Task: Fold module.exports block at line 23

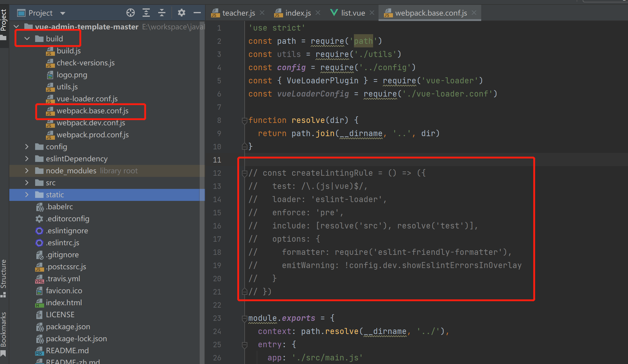Action: point(244,318)
